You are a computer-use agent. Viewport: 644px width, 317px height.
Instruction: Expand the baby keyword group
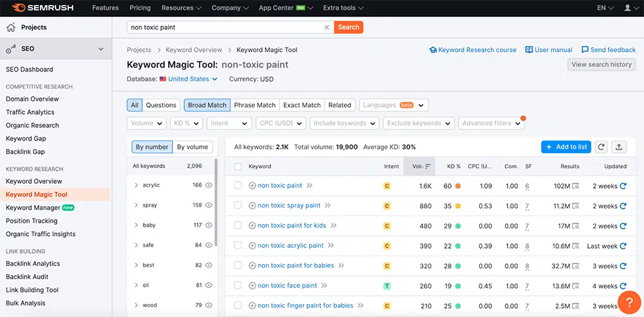point(137,226)
